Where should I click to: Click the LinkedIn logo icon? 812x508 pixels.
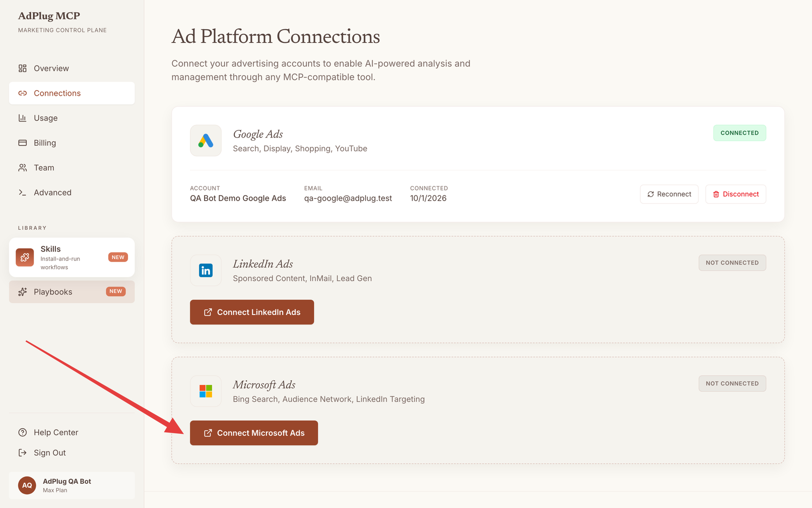pos(206,271)
